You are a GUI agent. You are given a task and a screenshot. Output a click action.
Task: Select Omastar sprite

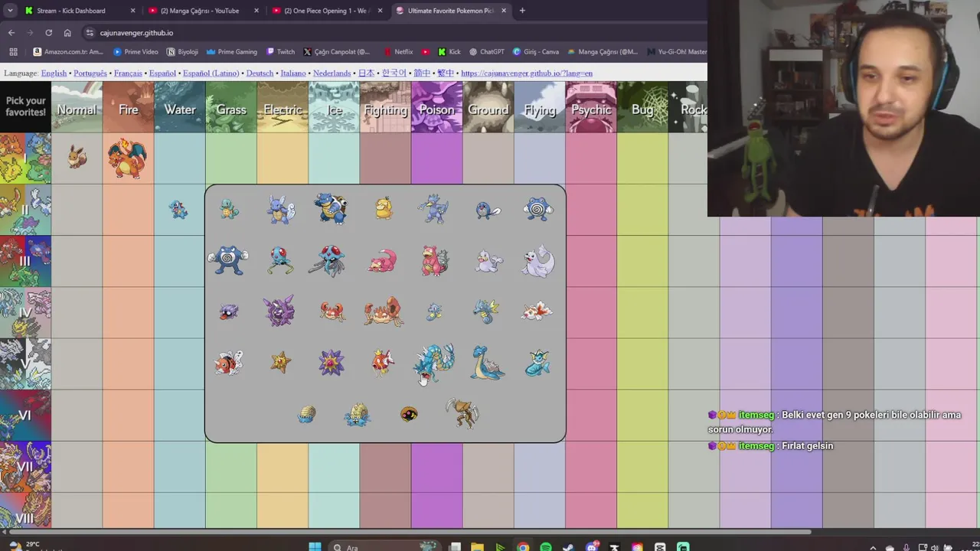point(358,414)
